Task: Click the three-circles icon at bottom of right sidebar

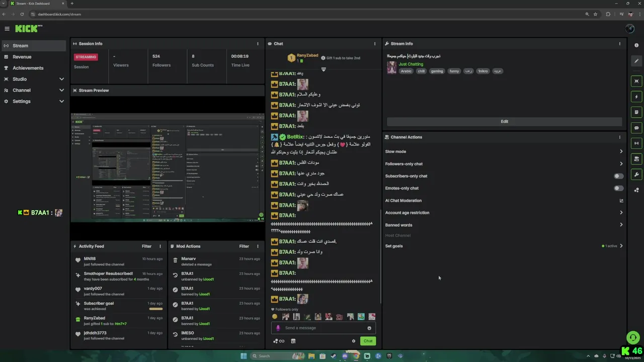Action: click(636, 190)
